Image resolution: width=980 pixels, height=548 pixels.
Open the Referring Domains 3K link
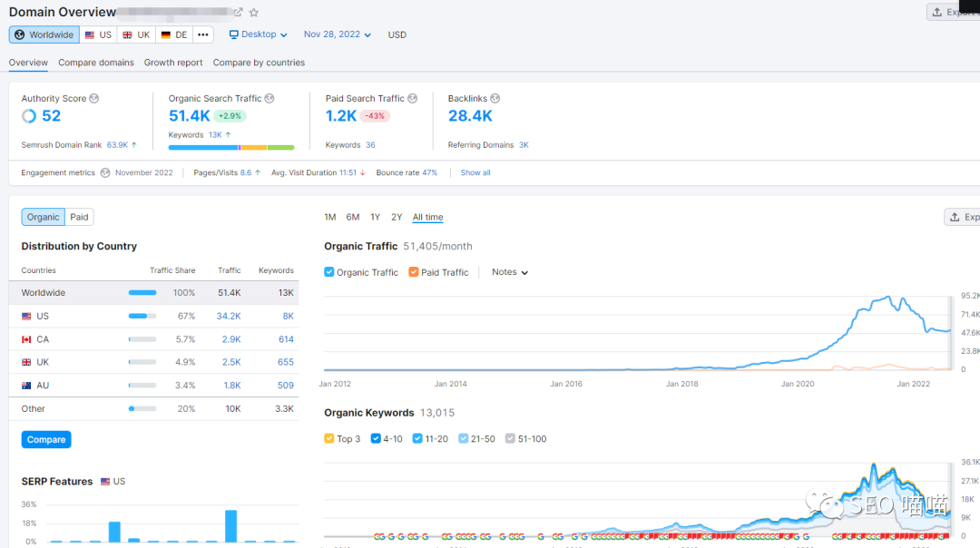(x=524, y=145)
